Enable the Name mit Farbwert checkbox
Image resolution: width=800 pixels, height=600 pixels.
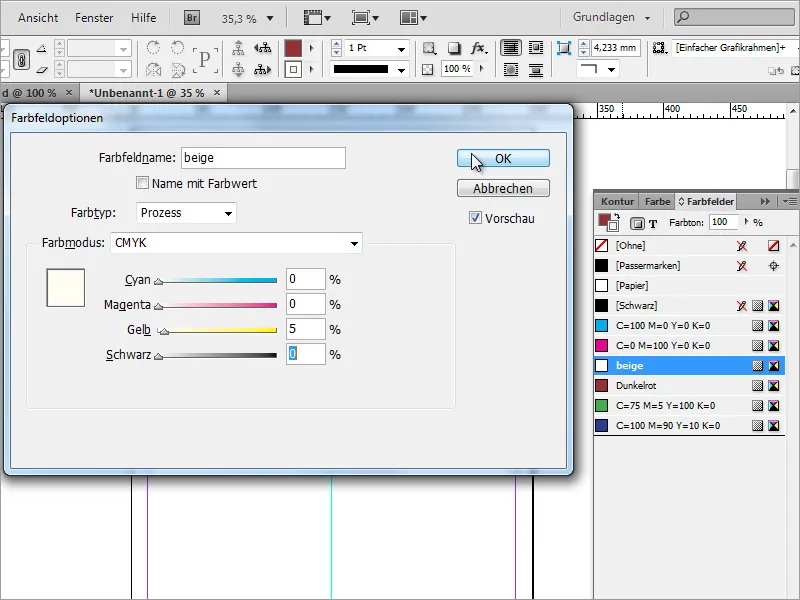point(144,181)
